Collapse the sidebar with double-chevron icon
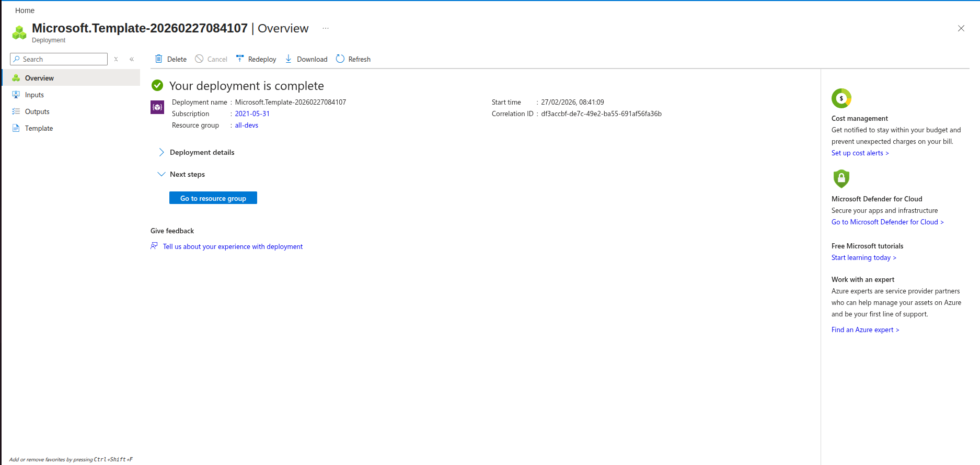The height and width of the screenshot is (465, 980). click(x=132, y=59)
